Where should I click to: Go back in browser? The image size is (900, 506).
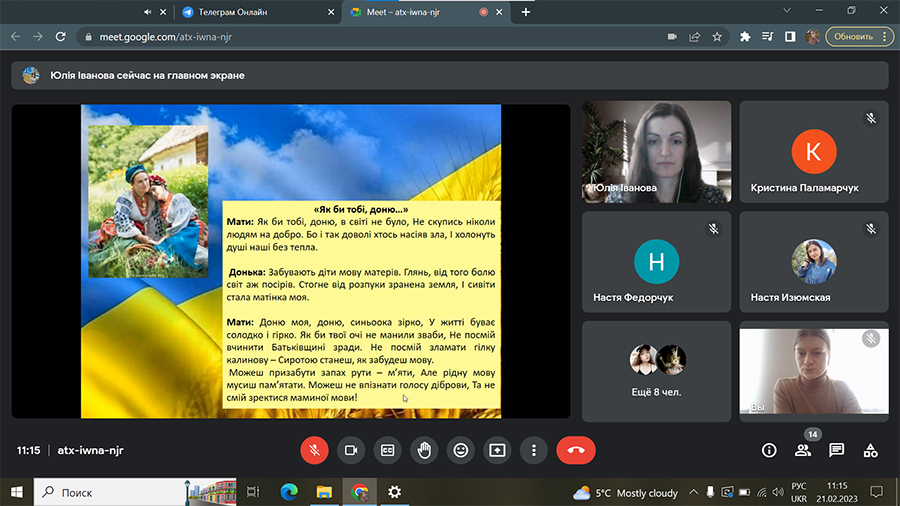pyautogui.click(x=15, y=37)
